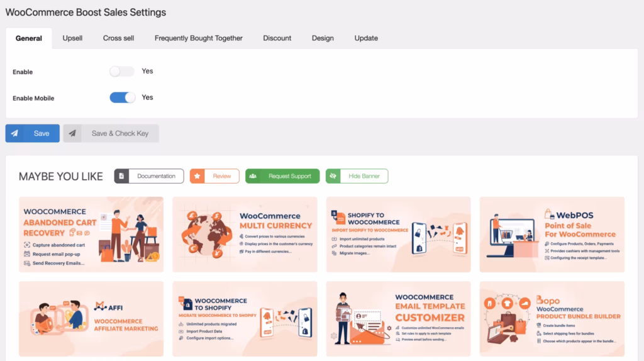Click the 'WooCommerce Boost Sales Settings' title
644x361 pixels.
86,13
